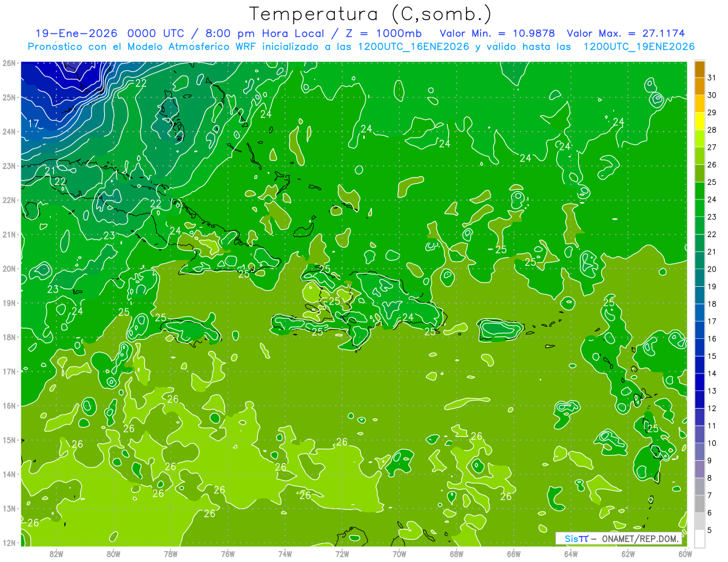Click the '74W' longitude axis label
The height and width of the screenshot is (562, 728).
[285, 554]
